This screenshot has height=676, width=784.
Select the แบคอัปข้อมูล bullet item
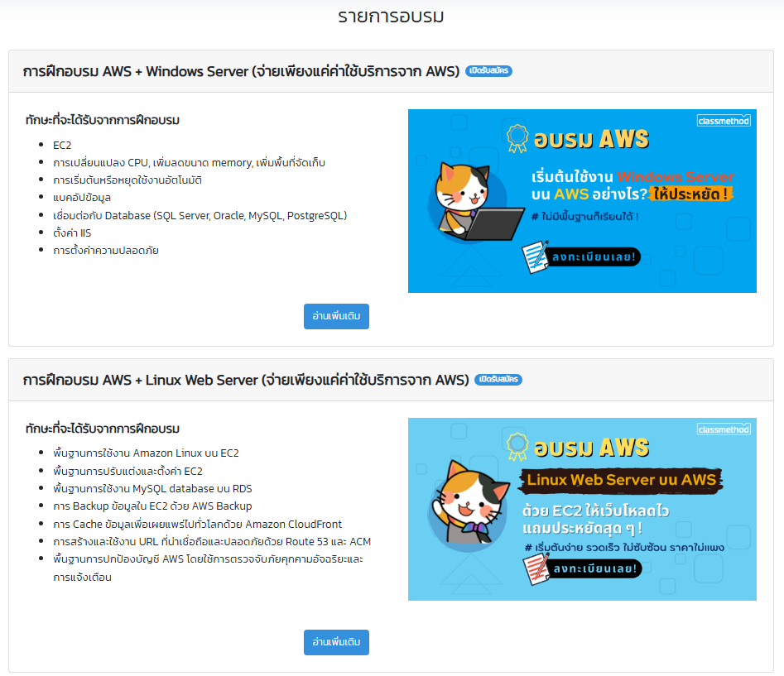[x=82, y=198]
